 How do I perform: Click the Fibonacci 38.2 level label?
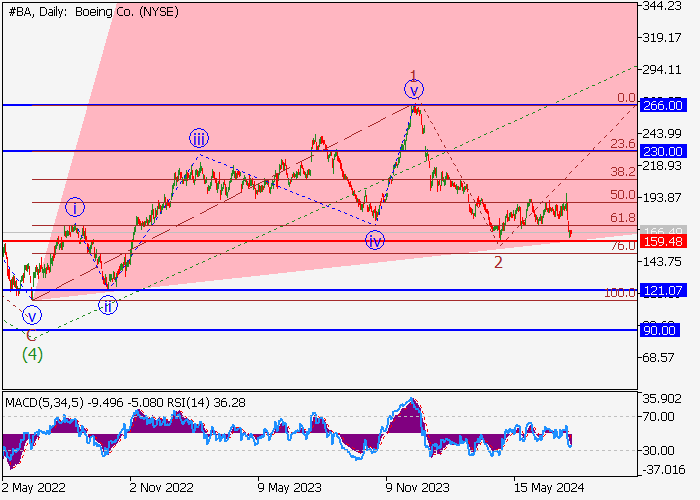(623, 172)
